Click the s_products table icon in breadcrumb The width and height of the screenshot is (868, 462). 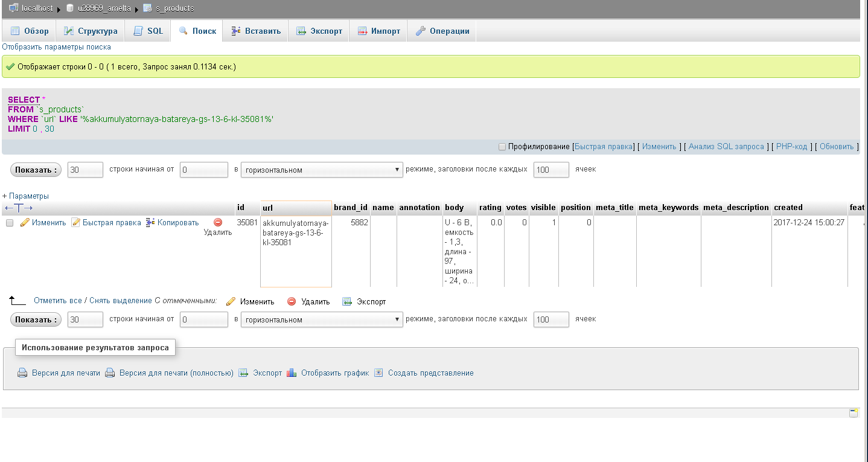click(147, 8)
